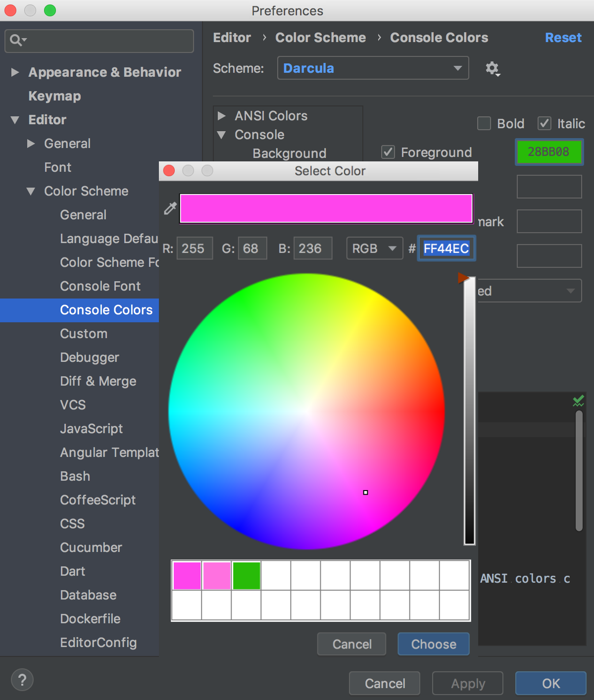Click the Reset link
The image size is (594, 700).
[563, 38]
